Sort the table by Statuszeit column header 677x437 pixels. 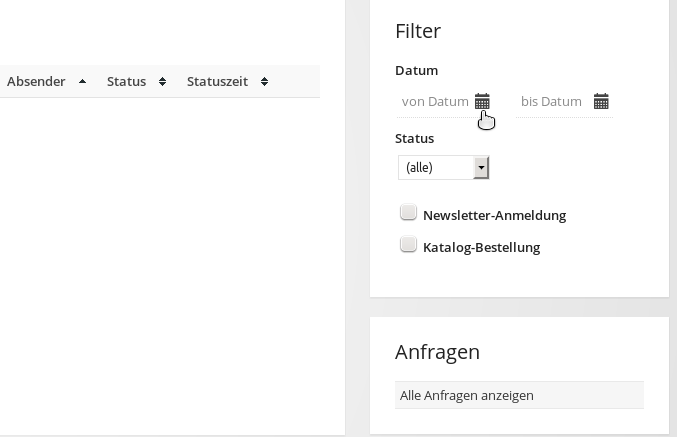(217, 81)
